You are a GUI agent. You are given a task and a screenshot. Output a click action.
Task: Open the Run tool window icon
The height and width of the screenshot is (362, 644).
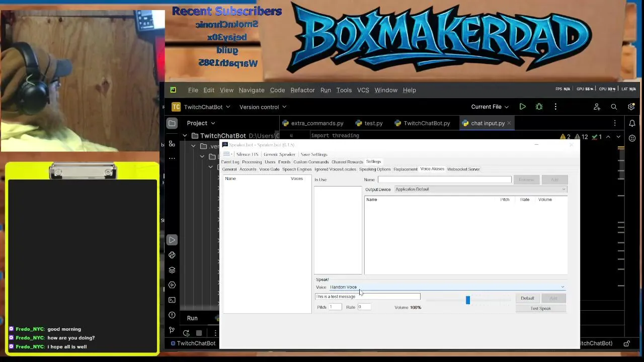172,240
